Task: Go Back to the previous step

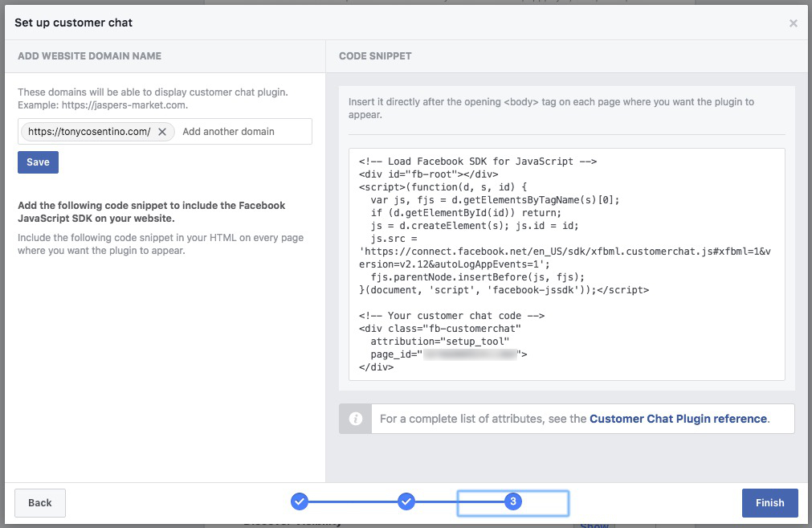Action: [40, 502]
